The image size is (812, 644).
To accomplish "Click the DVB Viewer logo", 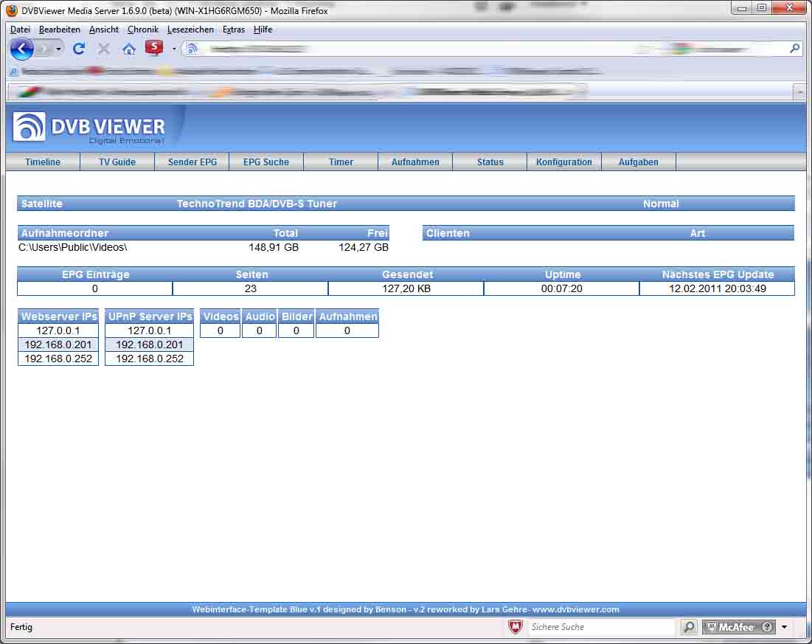I will (x=89, y=128).
